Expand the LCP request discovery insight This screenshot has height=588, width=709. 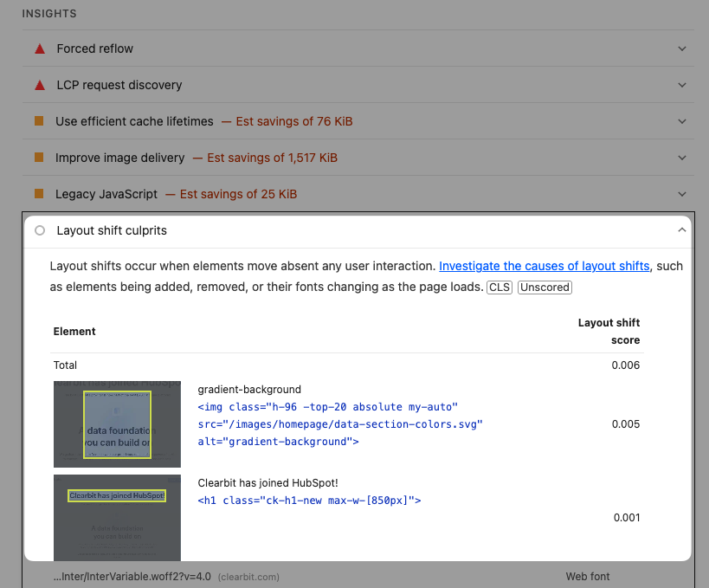click(x=682, y=85)
